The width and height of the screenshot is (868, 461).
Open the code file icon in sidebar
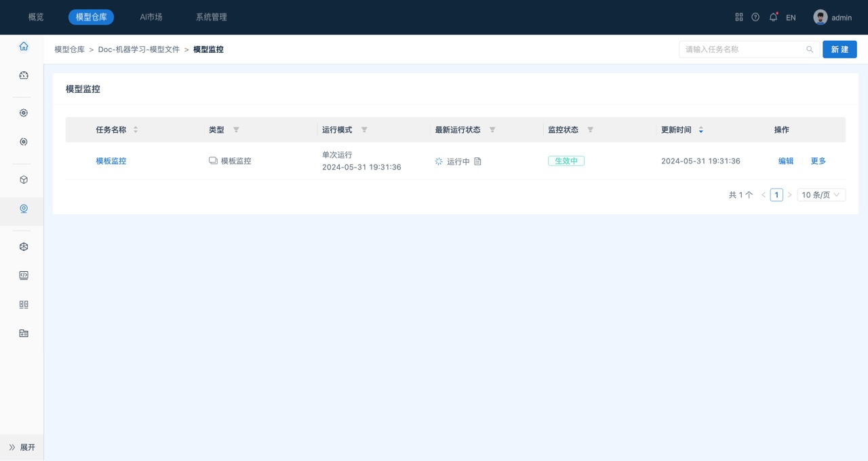coord(24,275)
